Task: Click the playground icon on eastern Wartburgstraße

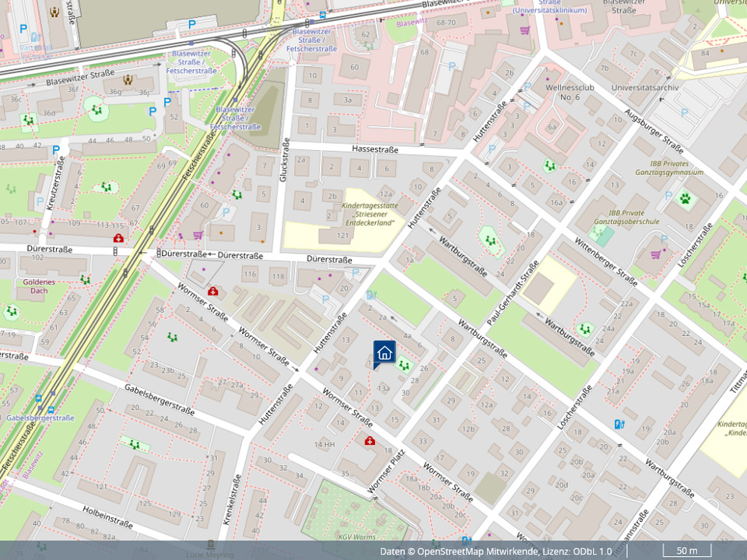Action: [586, 329]
